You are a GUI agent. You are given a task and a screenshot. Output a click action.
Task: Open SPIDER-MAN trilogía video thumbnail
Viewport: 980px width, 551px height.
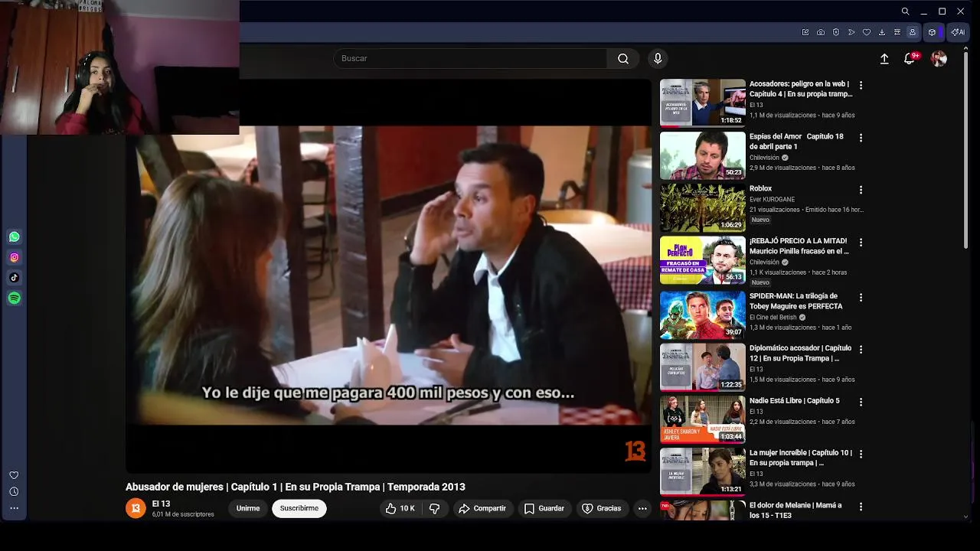[x=703, y=315]
